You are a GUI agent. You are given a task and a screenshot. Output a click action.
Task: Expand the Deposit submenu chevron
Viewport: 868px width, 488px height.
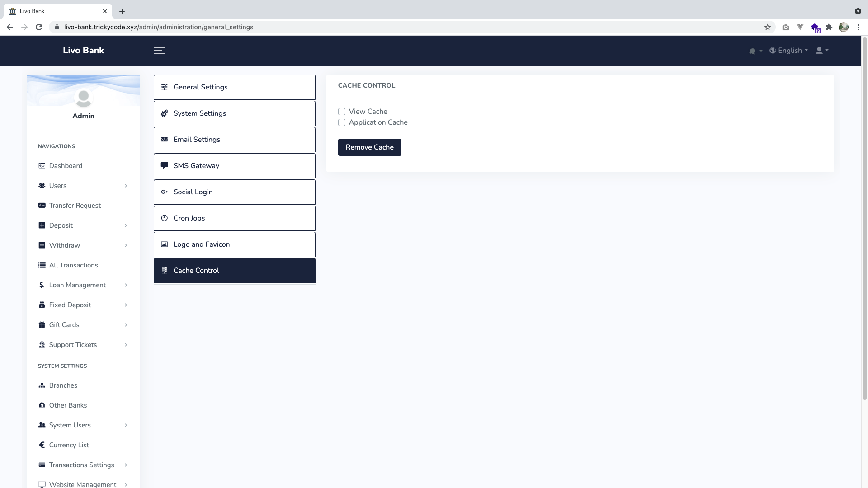(126, 225)
